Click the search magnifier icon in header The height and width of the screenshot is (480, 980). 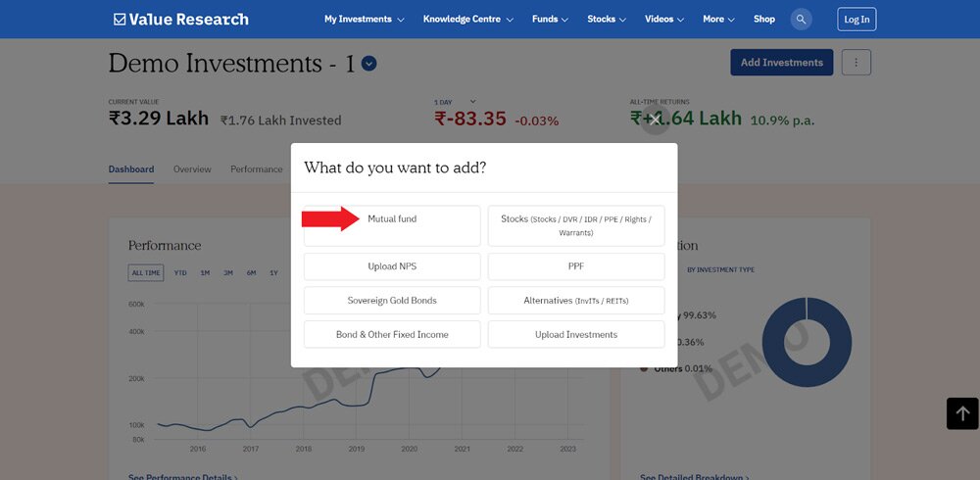[x=802, y=19]
